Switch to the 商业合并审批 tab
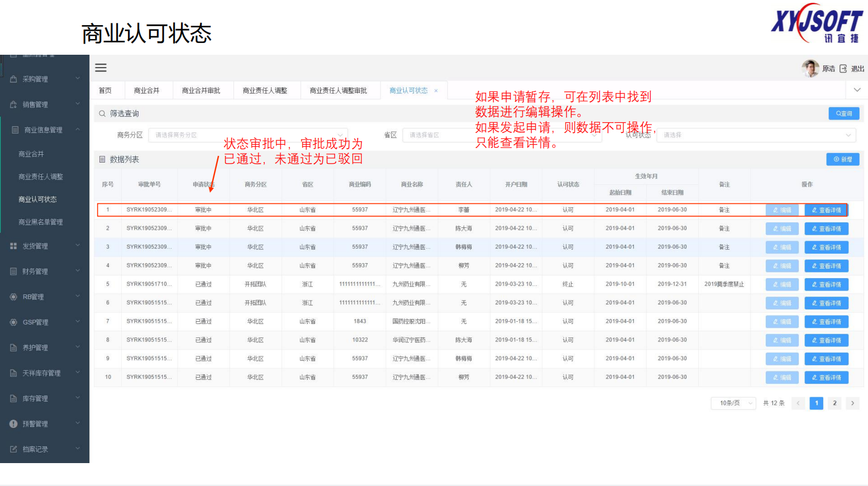Image resolution: width=868 pixels, height=486 pixels. click(201, 90)
